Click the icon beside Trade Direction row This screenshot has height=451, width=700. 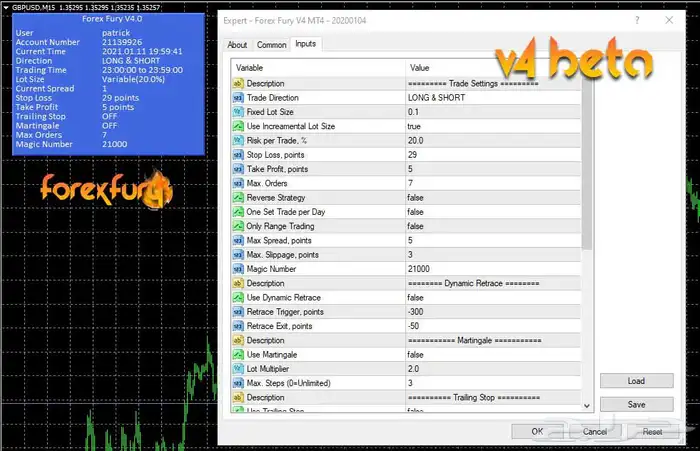(x=238, y=98)
